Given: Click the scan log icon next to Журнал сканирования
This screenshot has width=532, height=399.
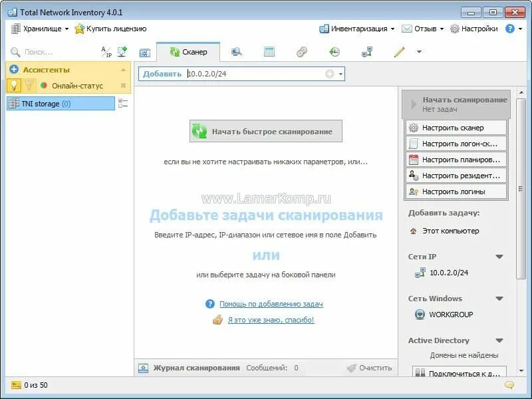Looking at the screenshot, I should click(x=143, y=368).
